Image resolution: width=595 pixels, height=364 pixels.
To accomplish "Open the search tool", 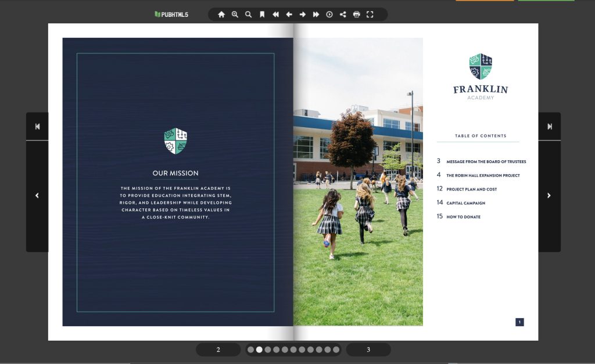I will tap(248, 15).
